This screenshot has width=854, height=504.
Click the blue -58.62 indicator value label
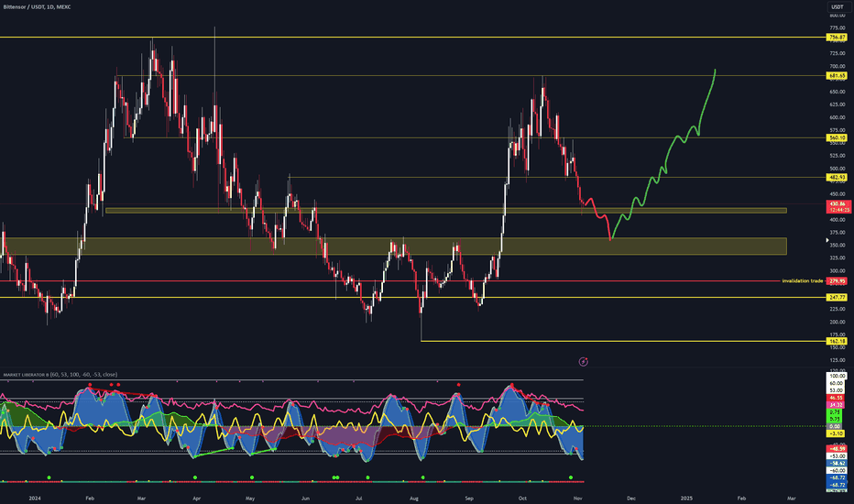pos(837,463)
